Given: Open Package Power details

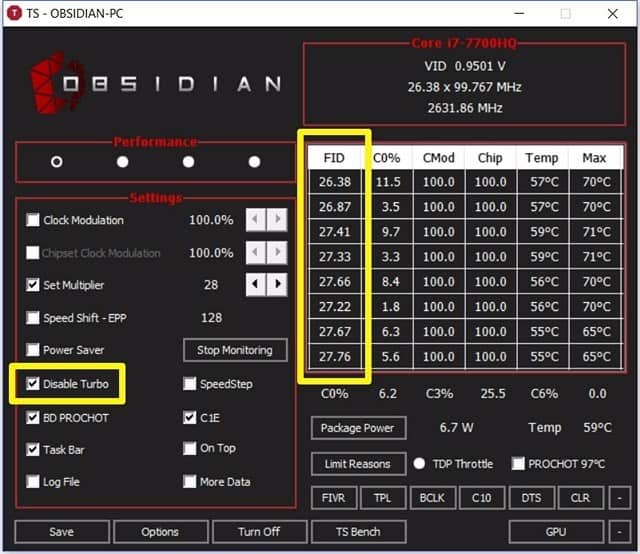Looking at the screenshot, I should point(358,428).
